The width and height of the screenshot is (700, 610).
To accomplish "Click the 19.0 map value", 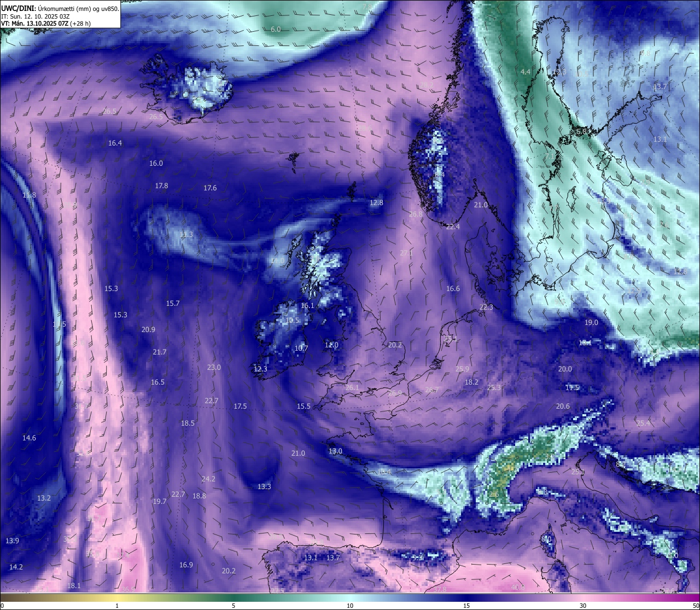I will tap(591, 322).
